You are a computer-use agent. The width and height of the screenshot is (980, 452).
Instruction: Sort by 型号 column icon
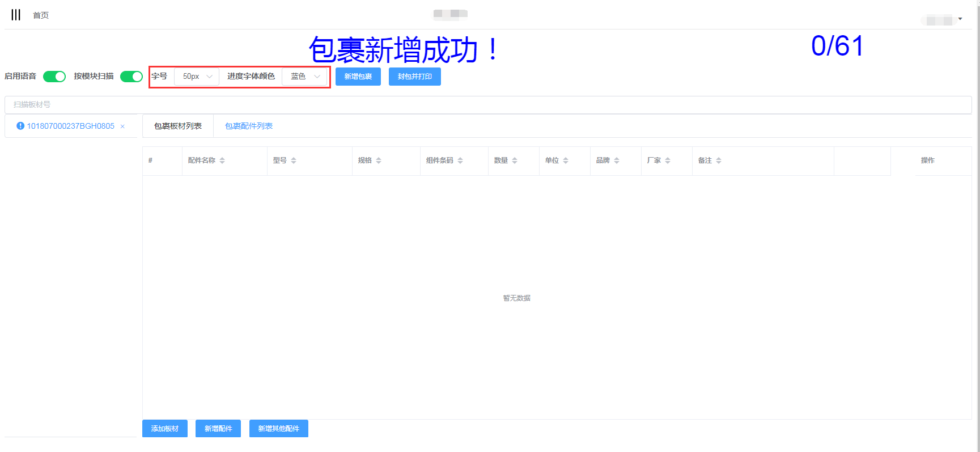coord(294,160)
